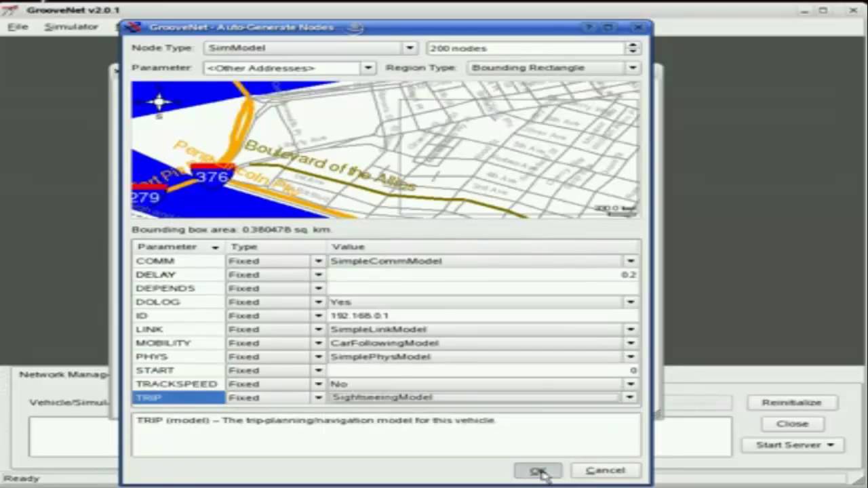Click the compass icon on the map
Screen dimensions: 868x488
[159, 102]
